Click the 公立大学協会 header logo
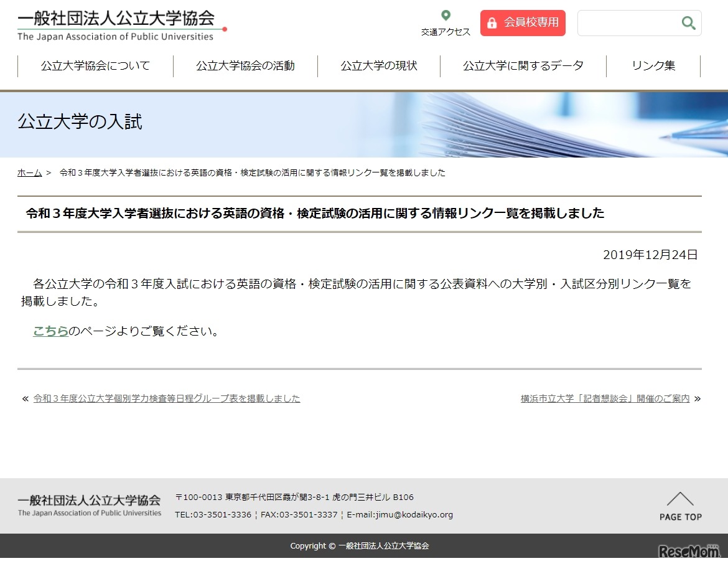This screenshot has width=728, height=566. [115, 24]
